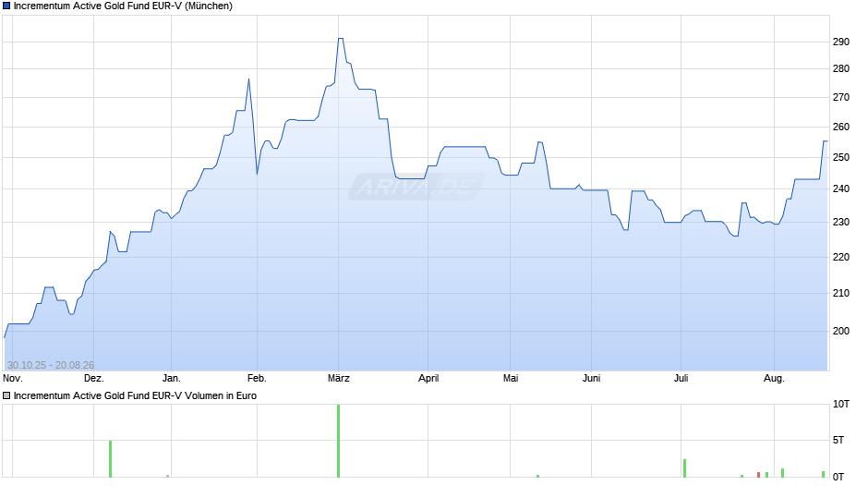This screenshot has width=868, height=486.
Task: Click the 270 price axis value
Action: point(841,98)
